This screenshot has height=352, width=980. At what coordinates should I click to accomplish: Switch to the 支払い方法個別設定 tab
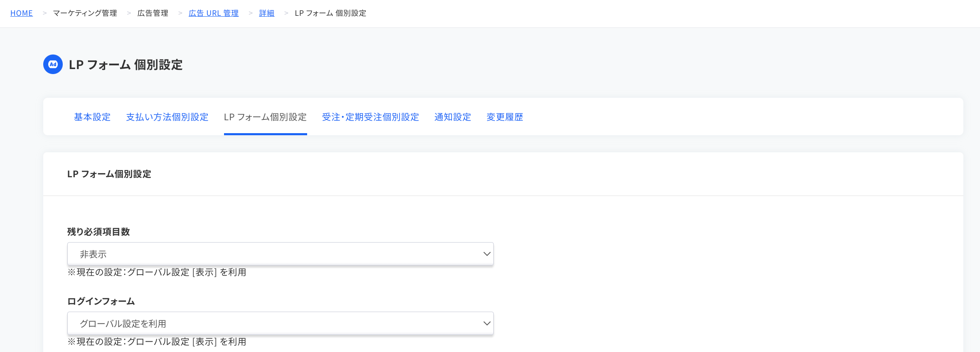pyautogui.click(x=167, y=117)
